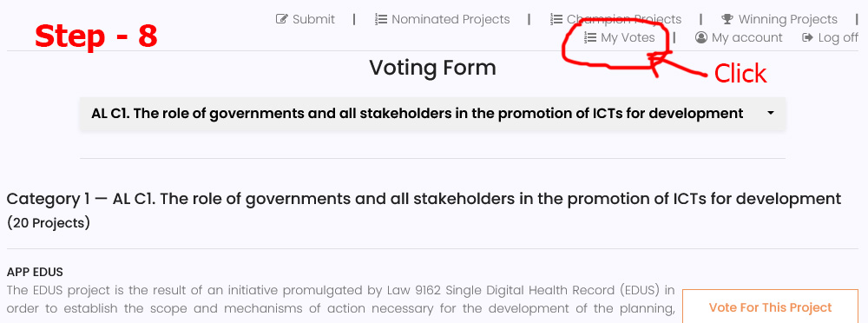Open Nominated Projects menu item
This screenshot has width=868, height=323.
tap(443, 19)
